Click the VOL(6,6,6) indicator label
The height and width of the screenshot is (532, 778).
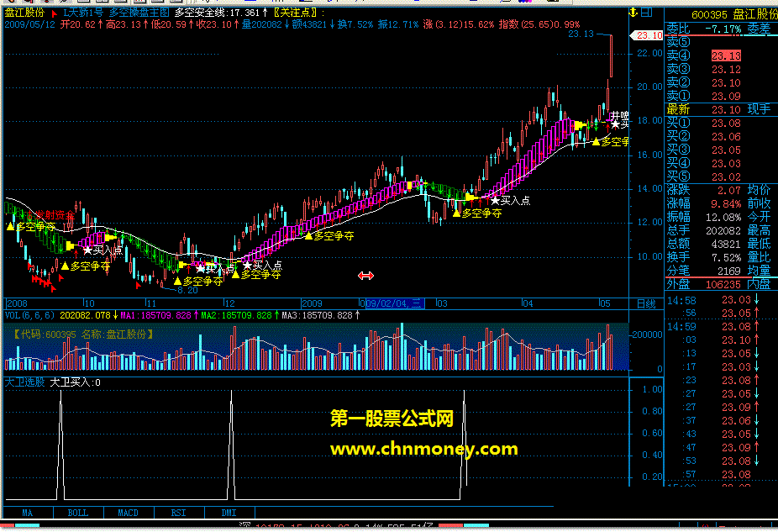click(29, 315)
